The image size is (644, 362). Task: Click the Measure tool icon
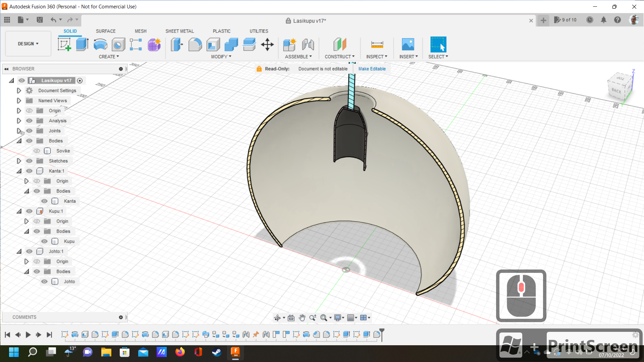pos(377,44)
